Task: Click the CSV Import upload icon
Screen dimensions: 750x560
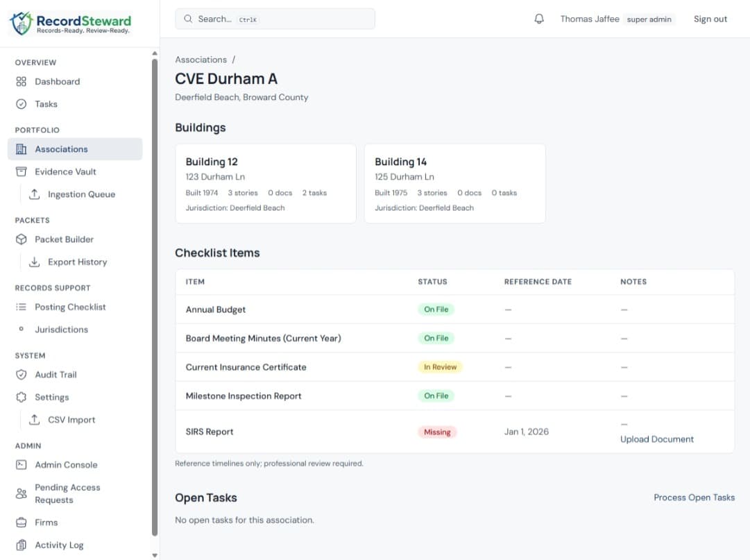Action: tap(35, 420)
